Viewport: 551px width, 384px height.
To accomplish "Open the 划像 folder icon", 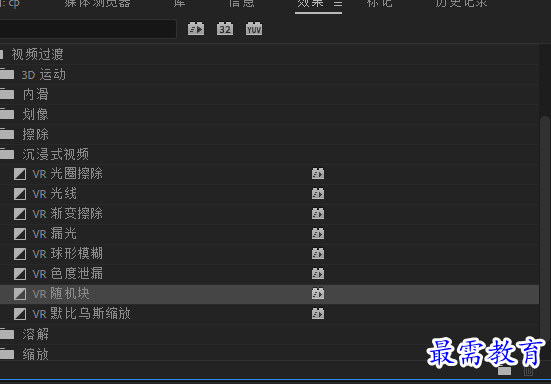I will click(x=7, y=114).
